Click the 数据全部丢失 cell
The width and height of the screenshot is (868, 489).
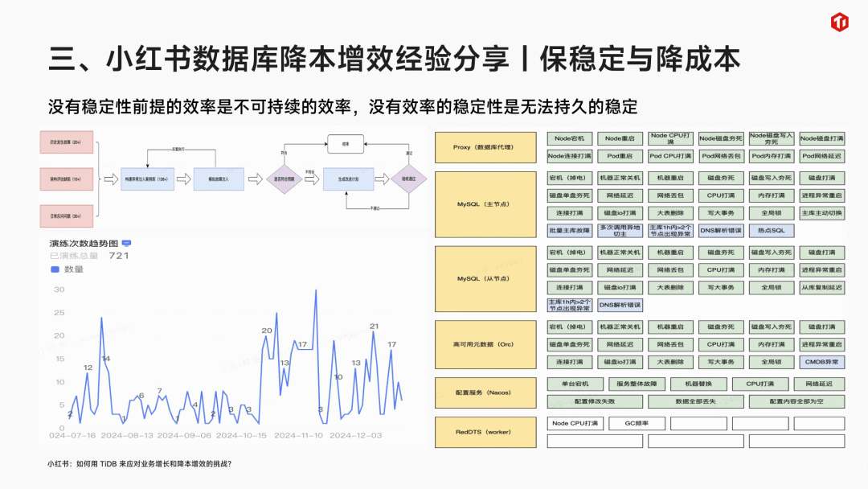point(696,401)
